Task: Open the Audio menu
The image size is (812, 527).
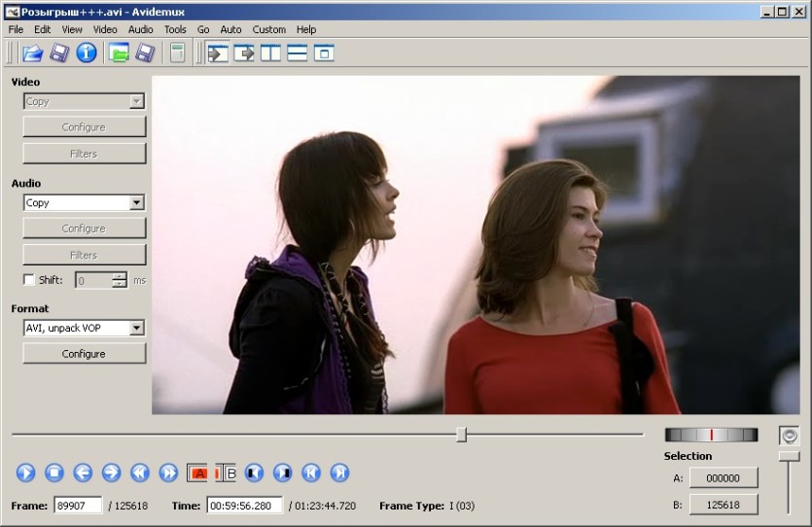Action: coord(141,29)
